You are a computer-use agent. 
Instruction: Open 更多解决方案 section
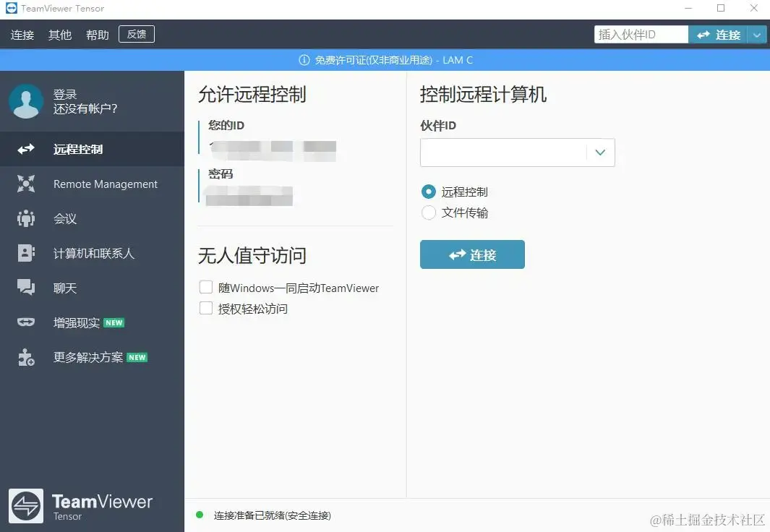[92, 357]
